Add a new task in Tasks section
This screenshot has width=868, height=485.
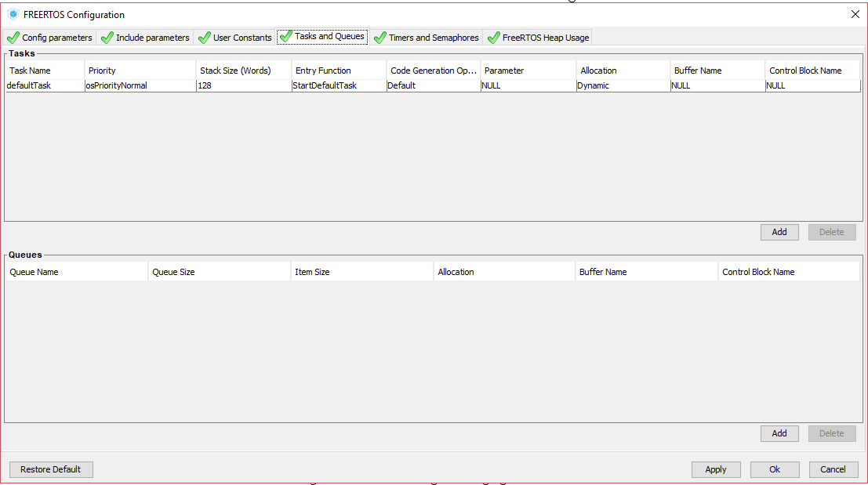[779, 232]
